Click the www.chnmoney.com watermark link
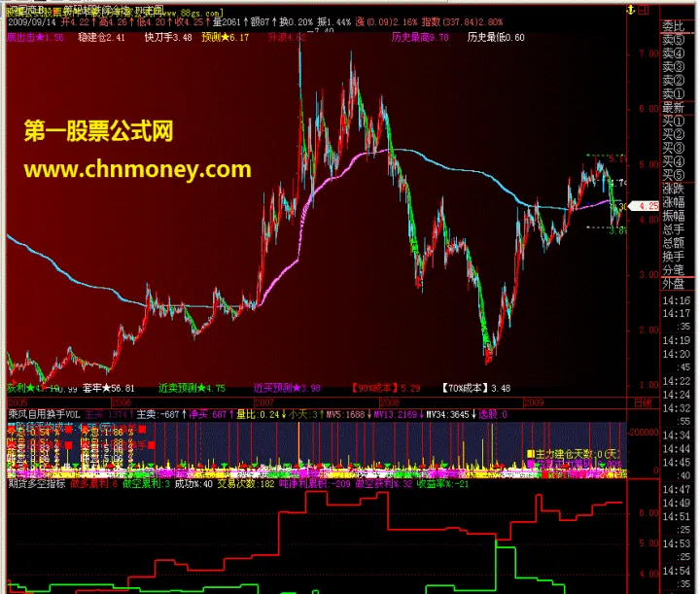700x594 pixels. tap(137, 169)
